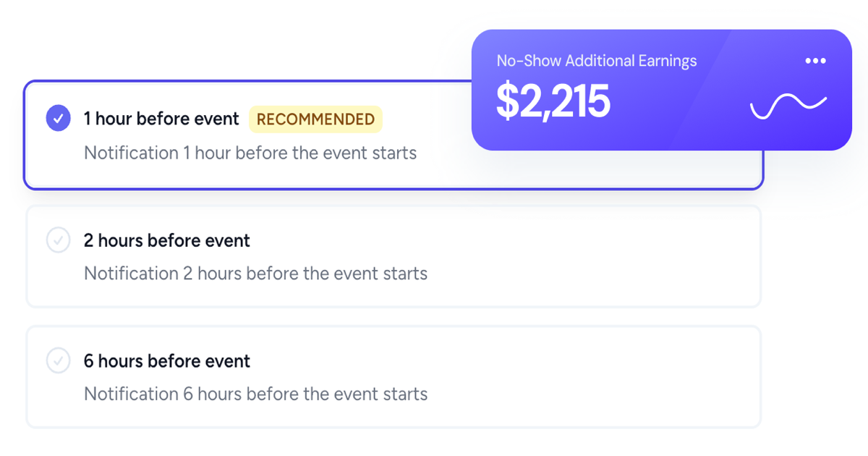The image size is (868, 456).
Task: Click "Notification 6 hours before the event starts" text
Action: [x=255, y=394]
